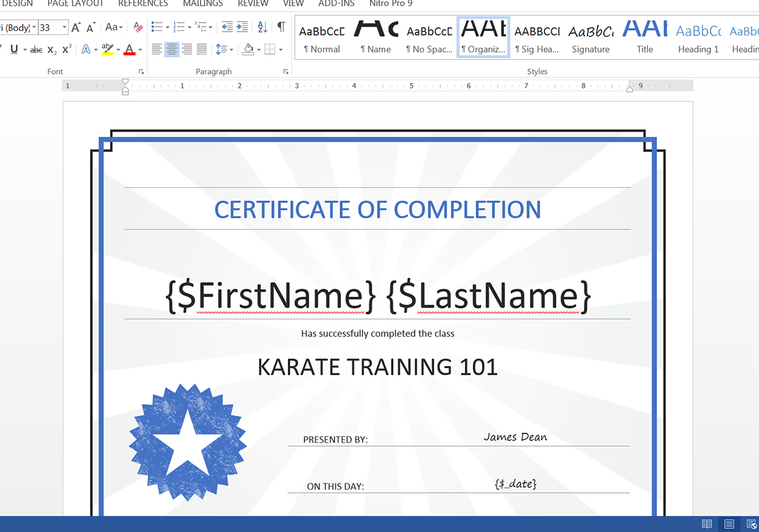The width and height of the screenshot is (759, 532).
Task: Open Numbering library dropdown arrow
Action: click(189, 27)
